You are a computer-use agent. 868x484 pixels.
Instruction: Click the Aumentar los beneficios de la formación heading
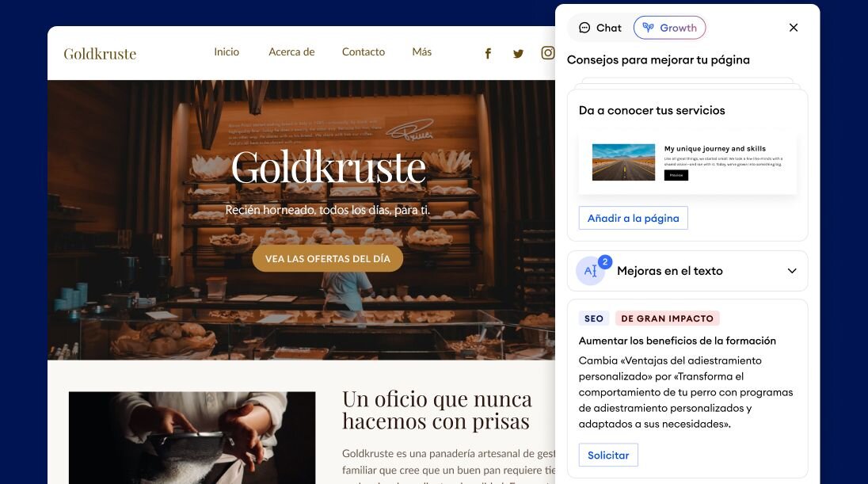coord(677,341)
